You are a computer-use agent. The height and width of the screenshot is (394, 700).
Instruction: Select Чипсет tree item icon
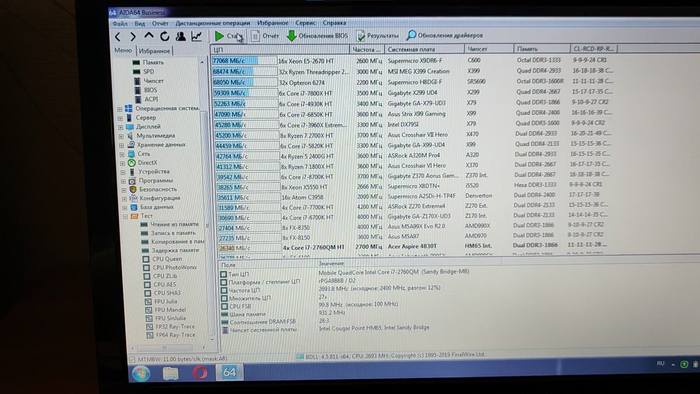pos(137,81)
